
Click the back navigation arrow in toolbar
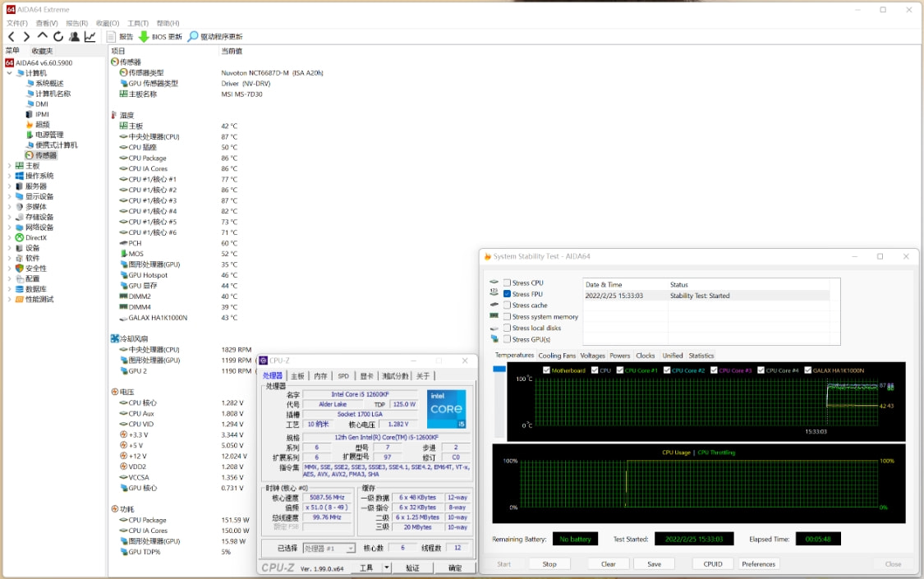tap(11, 37)
